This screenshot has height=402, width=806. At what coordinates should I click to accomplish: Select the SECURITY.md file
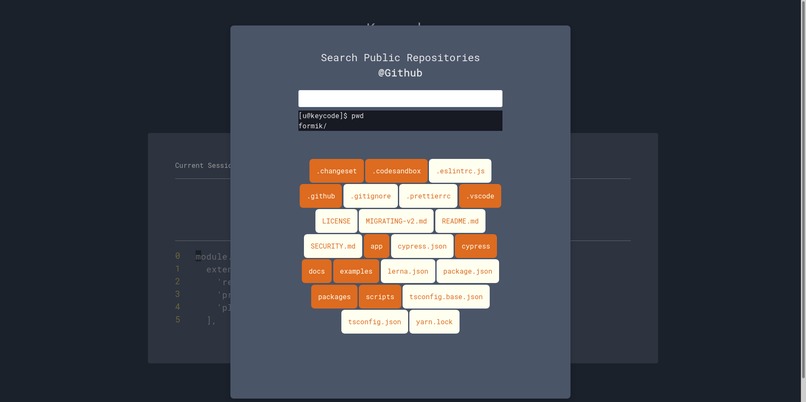[x=333, y=246]
